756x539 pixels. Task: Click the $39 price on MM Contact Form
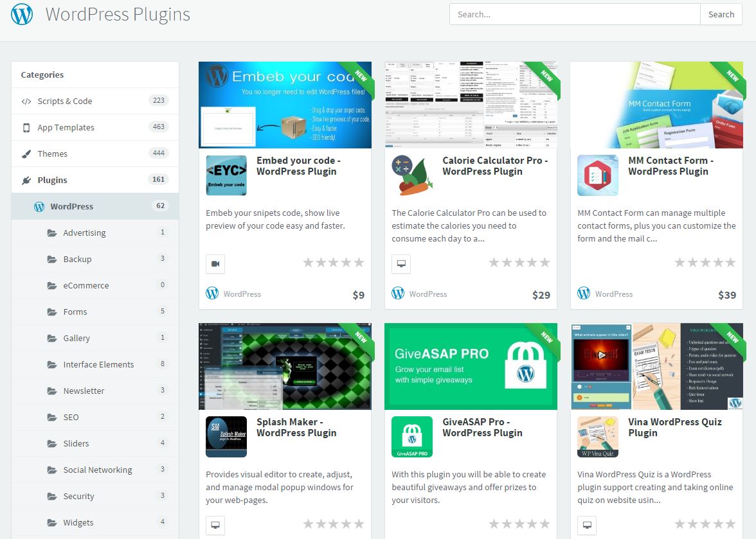tap(727, 295)
